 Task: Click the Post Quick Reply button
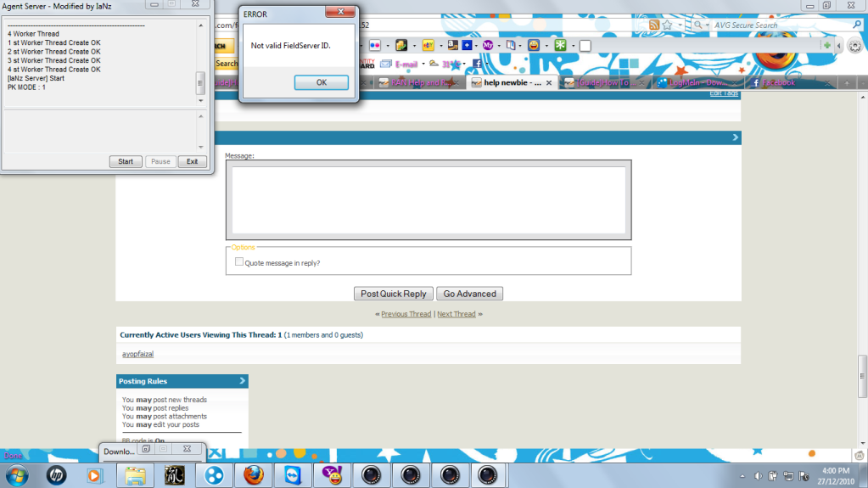(393, 294)
